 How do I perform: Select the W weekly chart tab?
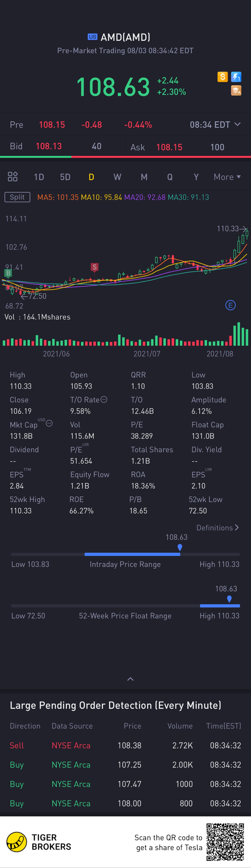pyautogui.click(x=117, y=177)
